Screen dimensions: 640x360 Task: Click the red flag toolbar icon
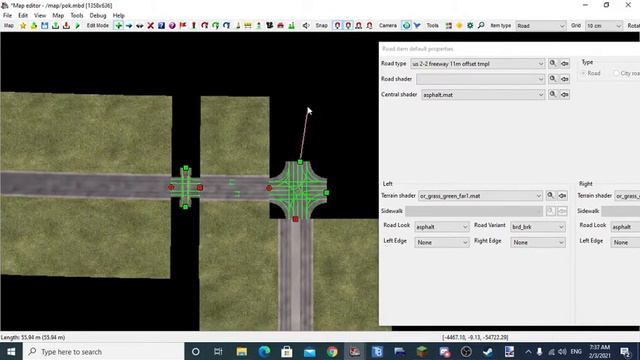point(183,26)
